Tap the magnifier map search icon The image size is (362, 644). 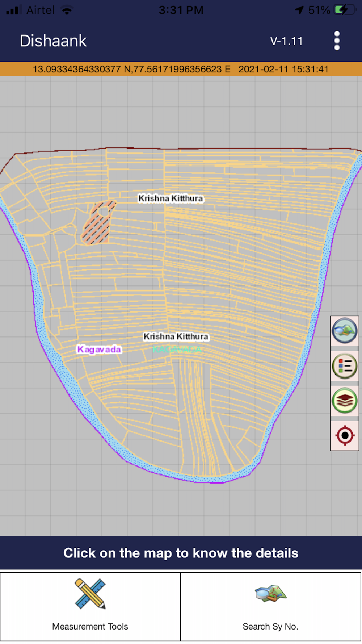pyautogui.click(x=270, y=593)
